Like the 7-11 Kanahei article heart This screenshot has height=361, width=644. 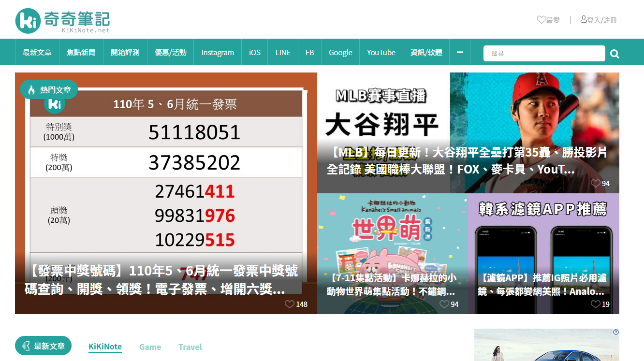coord(444,304)
